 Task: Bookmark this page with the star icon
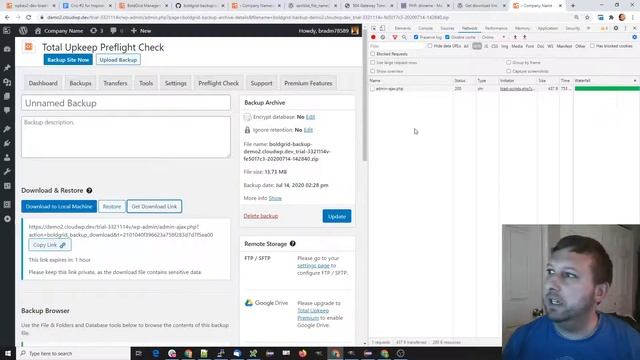click(587, 18)
